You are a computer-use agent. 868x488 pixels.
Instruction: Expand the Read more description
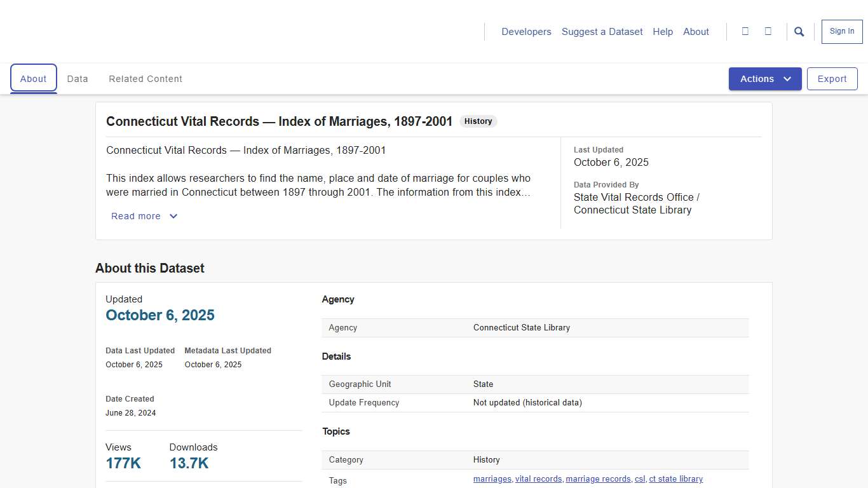point(135,216)
